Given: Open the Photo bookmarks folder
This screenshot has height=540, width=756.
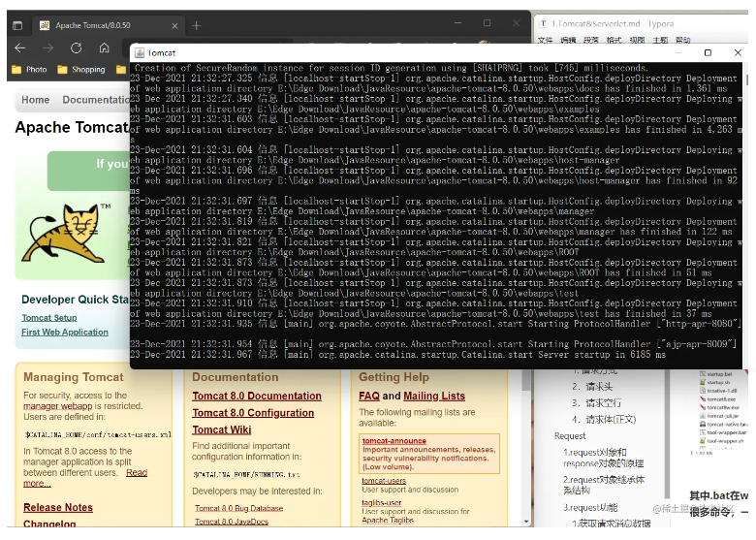Looking at the screenshot, I should point(29,70).
